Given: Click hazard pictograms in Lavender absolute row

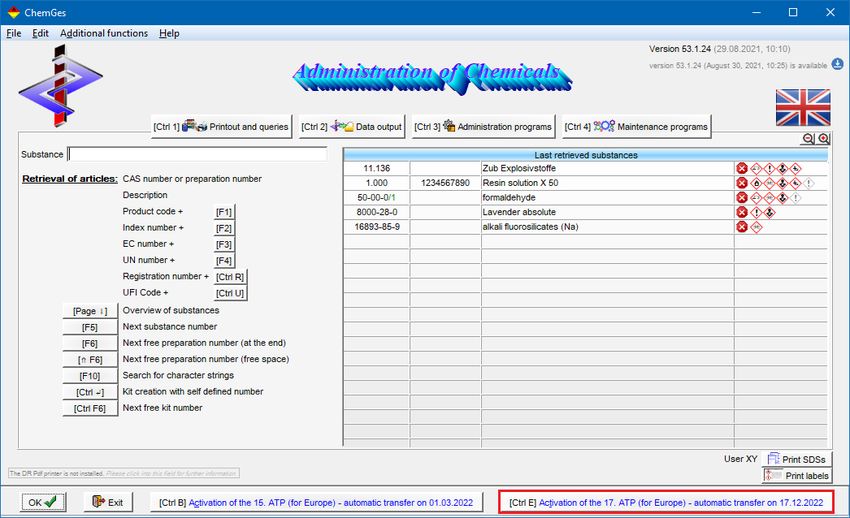Looking at the screenshot, I should click(763, 212).
